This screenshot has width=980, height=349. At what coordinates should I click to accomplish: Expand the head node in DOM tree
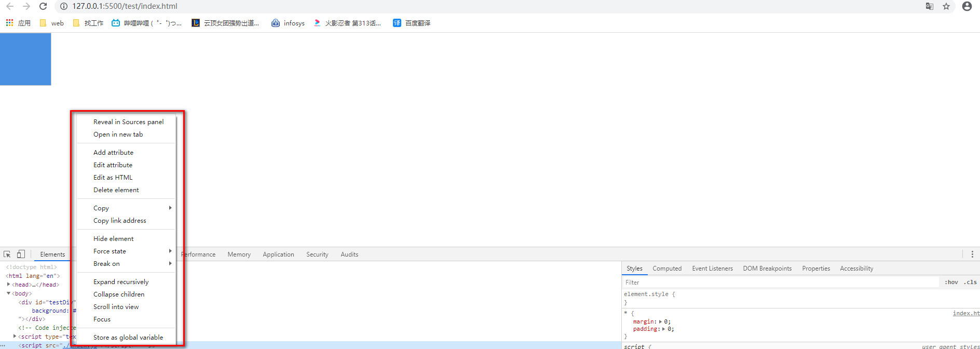8,285
